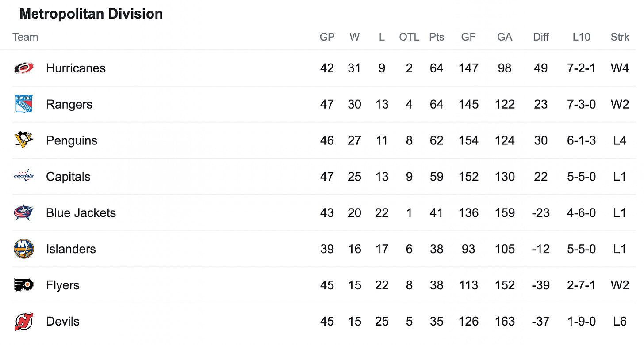Open the Hurricanes team name link

point(76,68)
